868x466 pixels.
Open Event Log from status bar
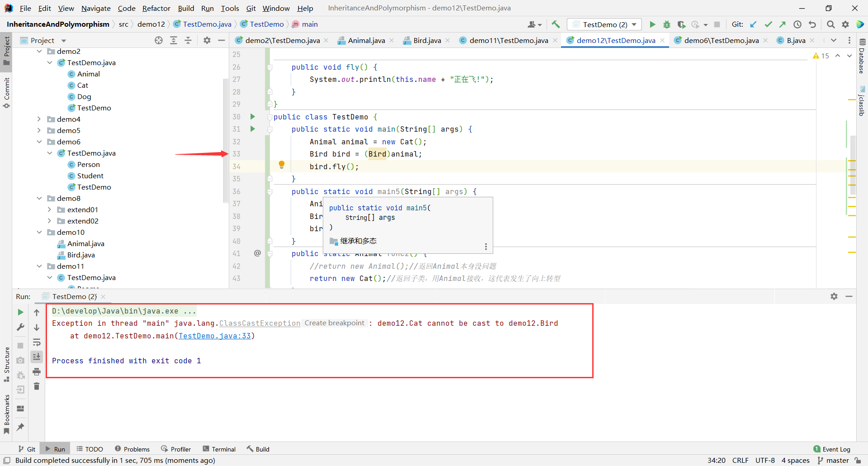click(831, 449)
